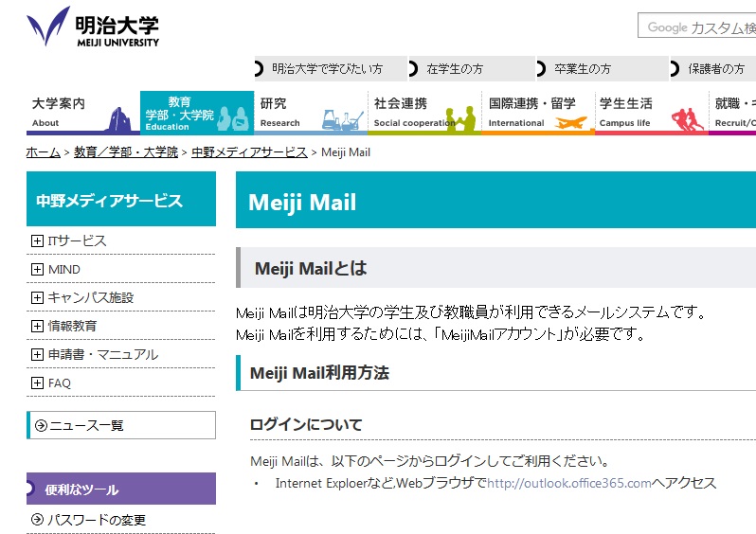Click the Meiji Mail page title

pyautogui.click(x=302, y=203)
